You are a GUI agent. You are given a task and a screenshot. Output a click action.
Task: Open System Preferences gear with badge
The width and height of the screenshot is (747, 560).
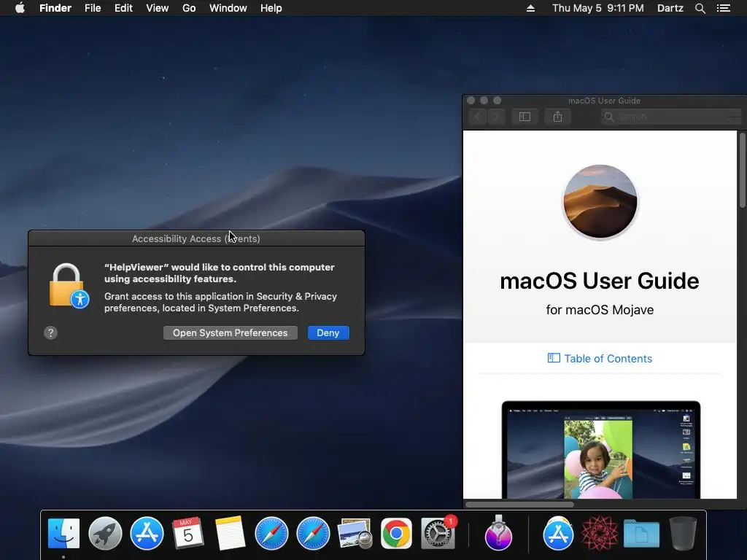438,533
